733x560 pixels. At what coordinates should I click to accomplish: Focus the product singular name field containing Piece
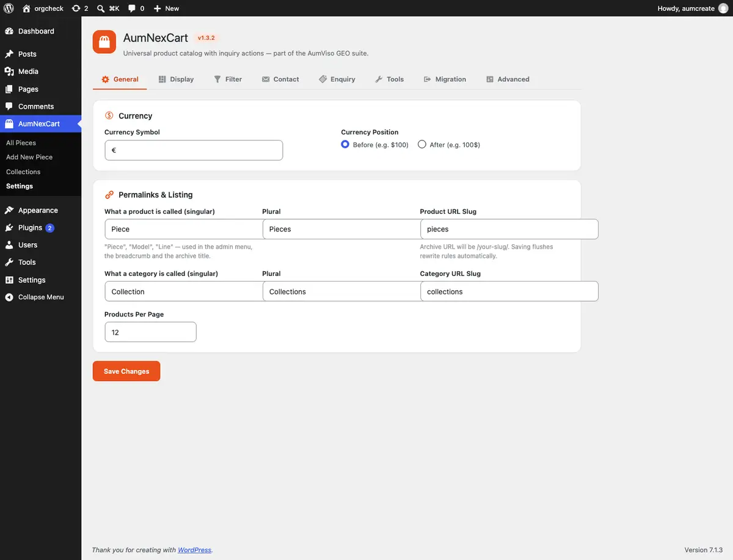[x=184, y=229]
